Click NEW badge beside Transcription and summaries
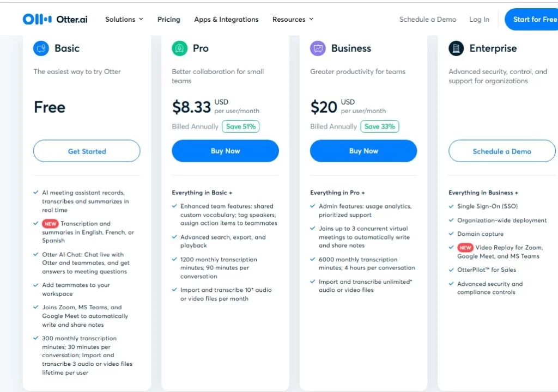The image size is (558, 392). (x=50, y=224)
